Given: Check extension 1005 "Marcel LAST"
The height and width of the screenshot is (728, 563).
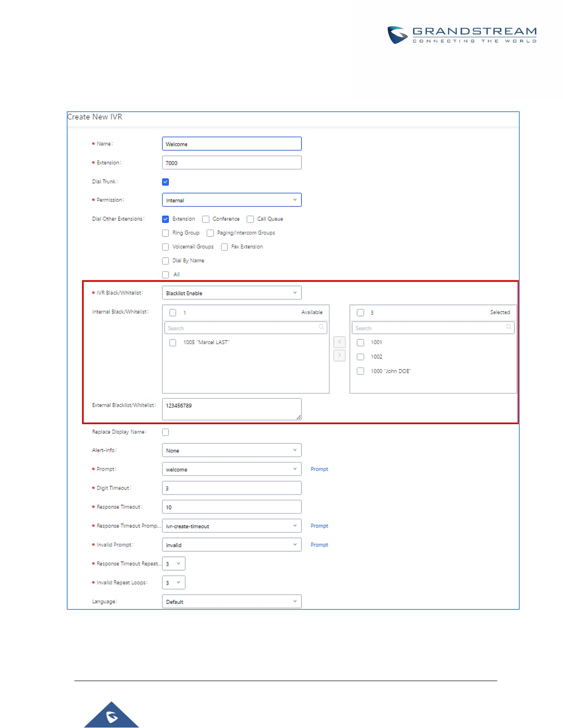Looking at the screenshot, I should coord(173,342).
